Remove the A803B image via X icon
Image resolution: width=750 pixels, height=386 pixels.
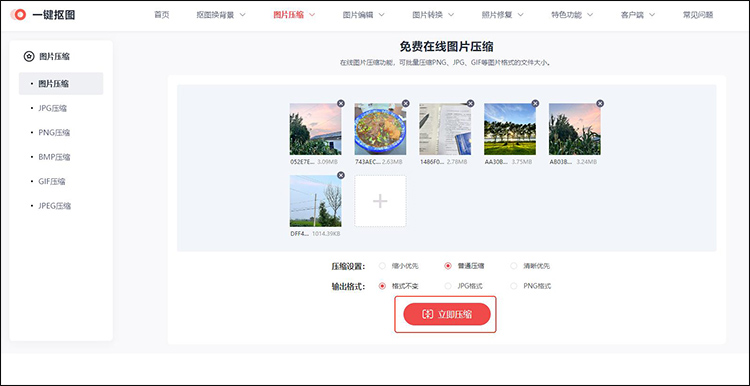point(600,103)
